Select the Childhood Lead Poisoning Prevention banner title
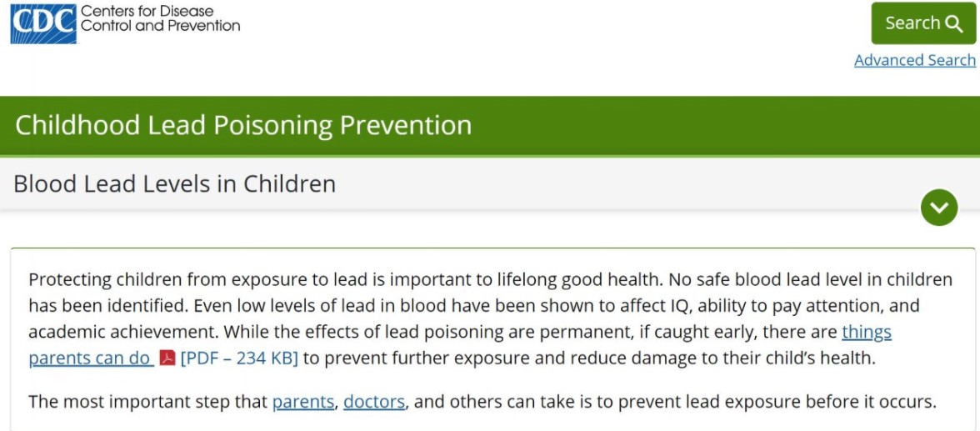Viewport: 980px width, 431px height. (x=243, y=125)
